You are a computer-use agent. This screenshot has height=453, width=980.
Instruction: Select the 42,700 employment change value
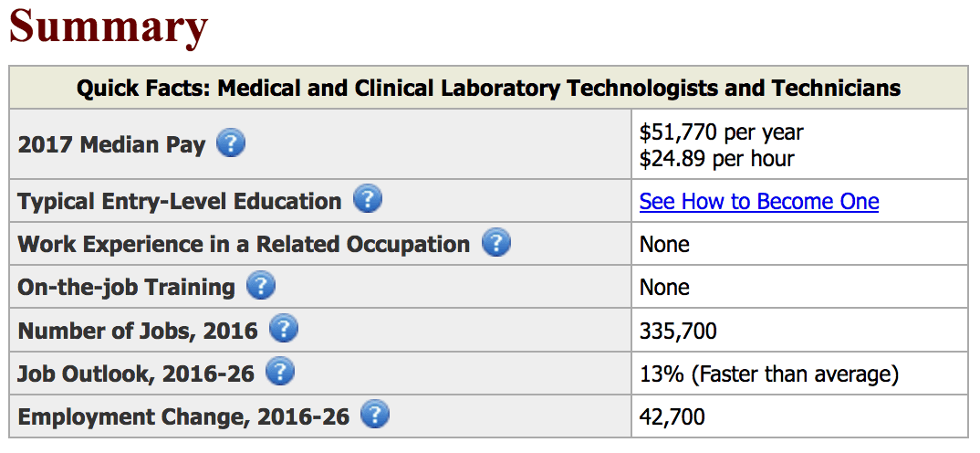(672, 417)
